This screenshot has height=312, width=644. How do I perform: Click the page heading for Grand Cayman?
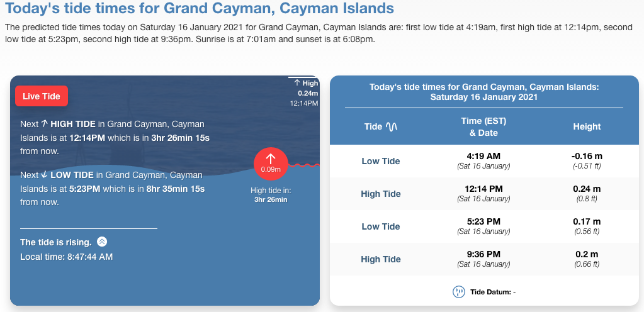pyautogui.click(x=200, y=9)
